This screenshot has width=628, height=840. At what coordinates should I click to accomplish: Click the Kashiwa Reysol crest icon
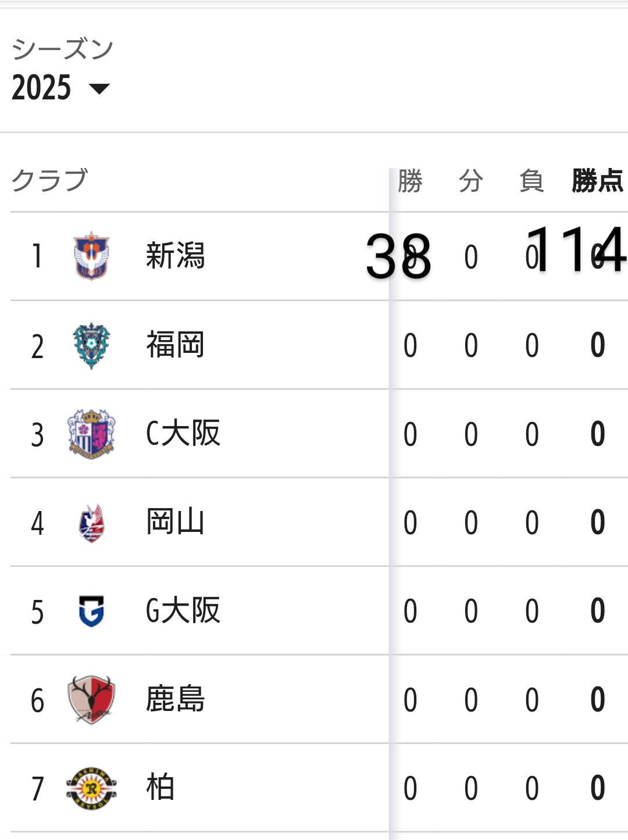click(x=91, y=788)
